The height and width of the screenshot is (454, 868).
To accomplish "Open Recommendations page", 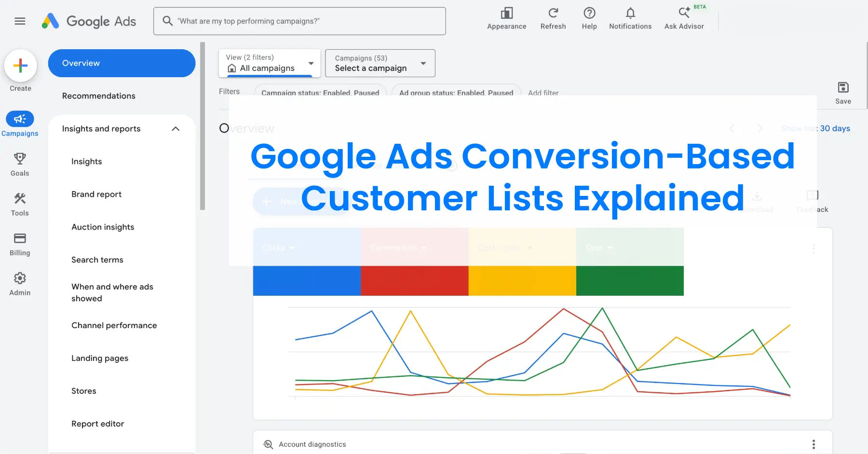I will click(99, 96).
